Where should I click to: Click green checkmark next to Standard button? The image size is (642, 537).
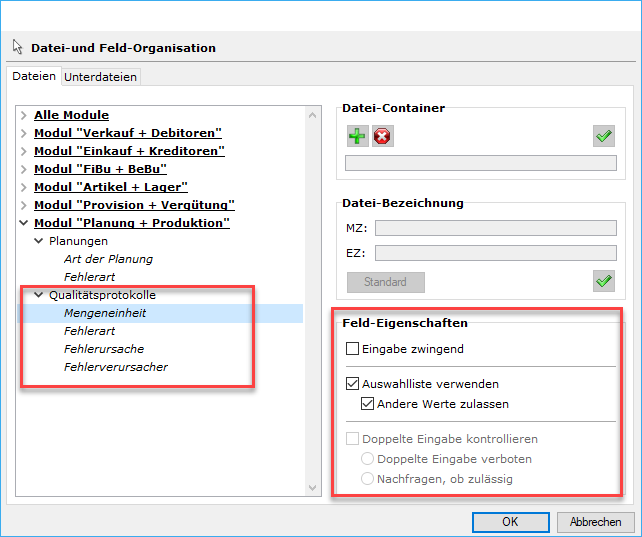click(x=603, y=282)
